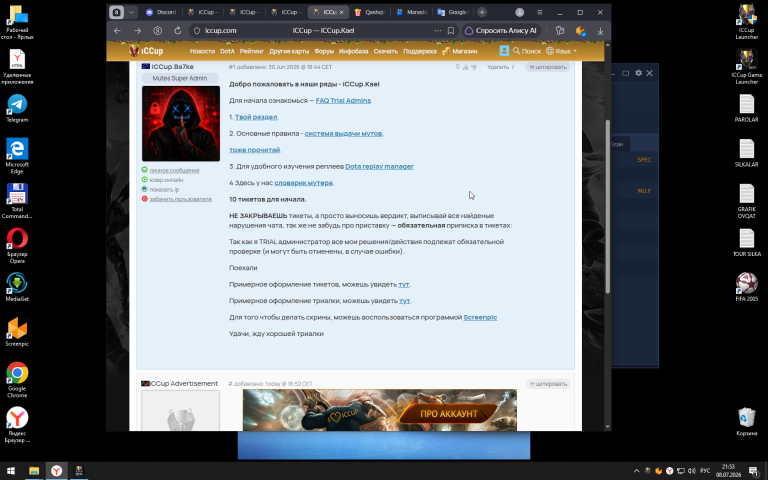Image resolution: width=768 pixels, height=480 pixels.
Task: Reload the page with refresh icon
Action: point(177,30)
